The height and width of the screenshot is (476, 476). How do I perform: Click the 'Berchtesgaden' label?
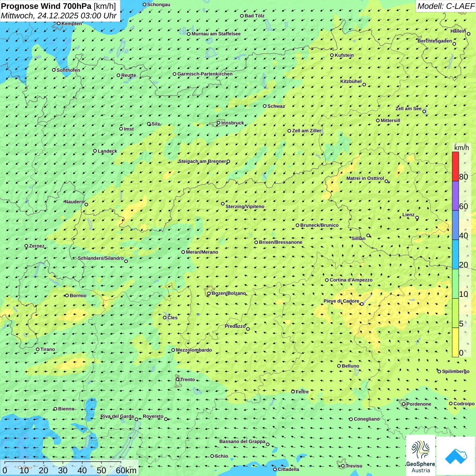(x=435, y=41)
